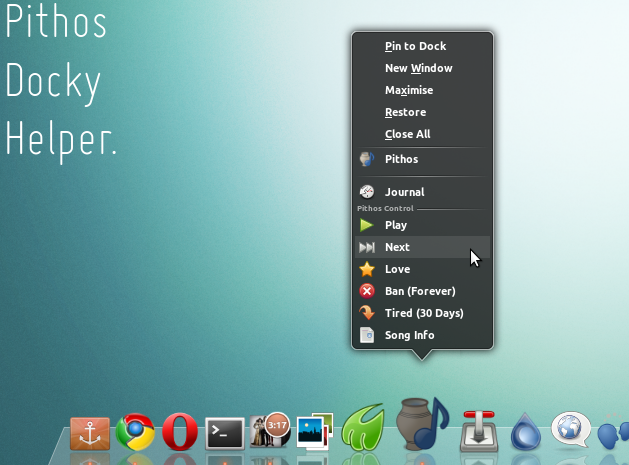Screen dimensions: 629x465
Task: Open Song Info from the menu
Action: tap(422, 335)
